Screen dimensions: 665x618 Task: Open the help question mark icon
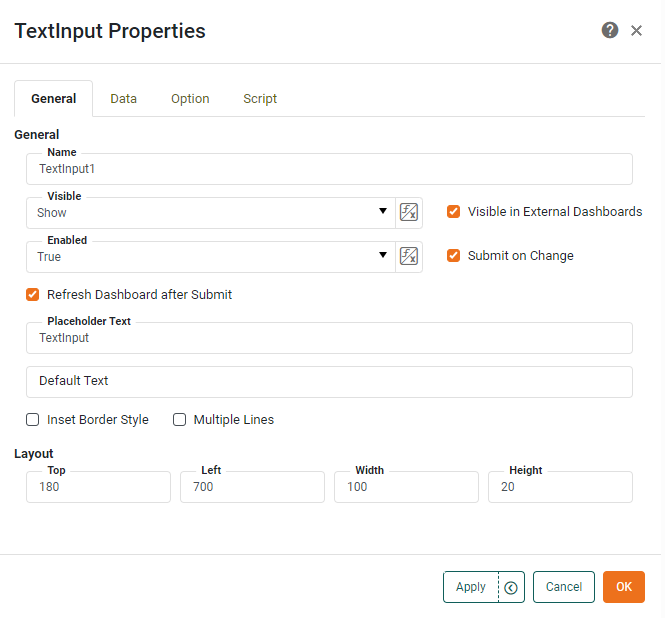tap(610, 30)
